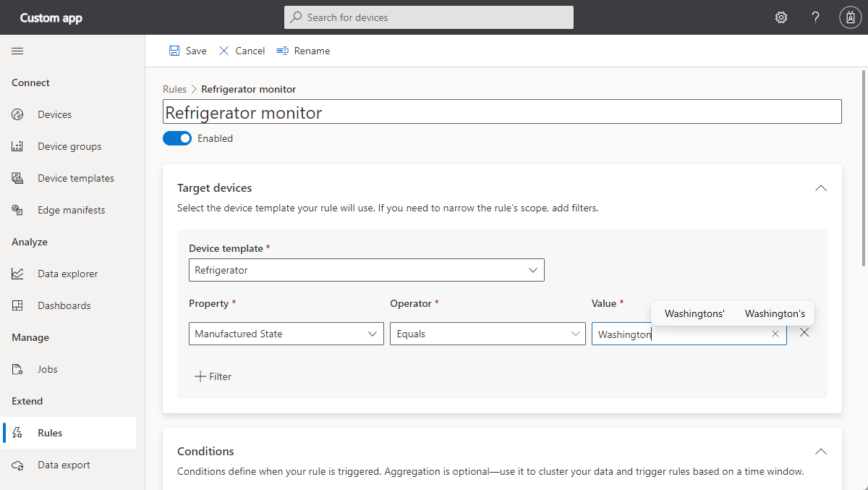868x490 pixels.
Task: Collapse the Conditions section
Action: pos(821,452)
